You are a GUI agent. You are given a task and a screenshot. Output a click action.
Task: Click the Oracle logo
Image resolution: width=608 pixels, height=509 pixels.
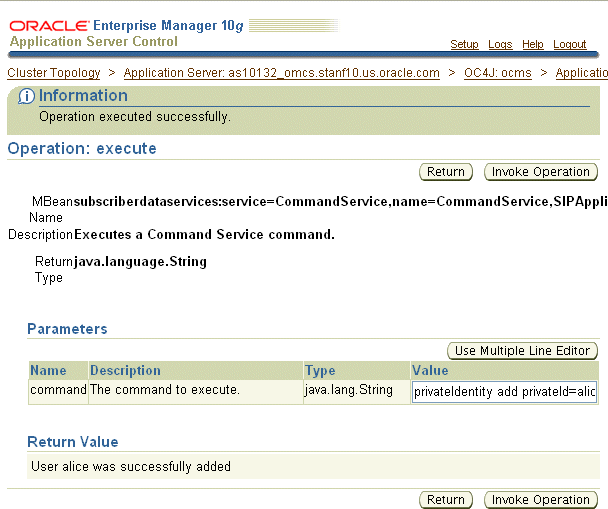[x=50, y=26]
